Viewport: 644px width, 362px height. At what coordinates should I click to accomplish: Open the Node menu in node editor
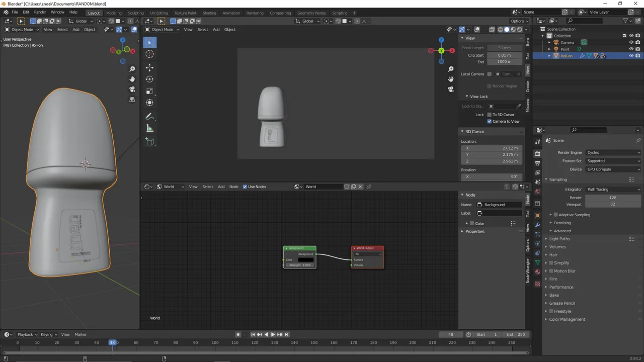pyautogui.click(x=234, y=187)
